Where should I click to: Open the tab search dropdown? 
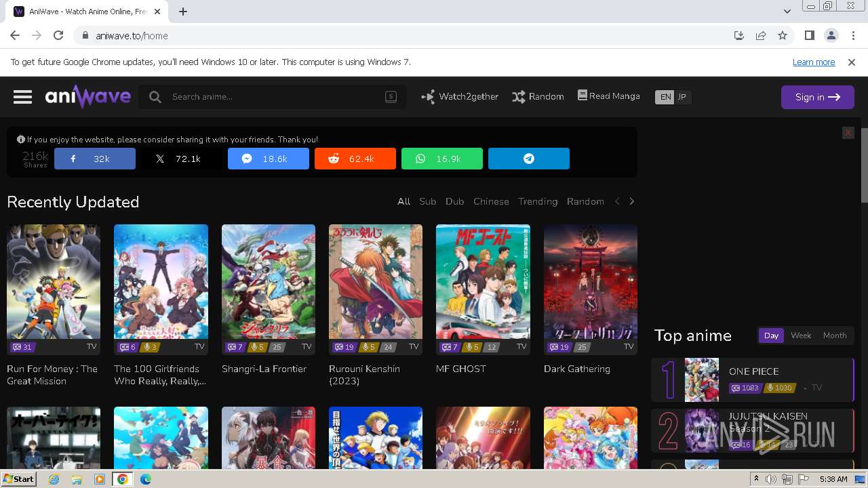[x=787, y=12]
